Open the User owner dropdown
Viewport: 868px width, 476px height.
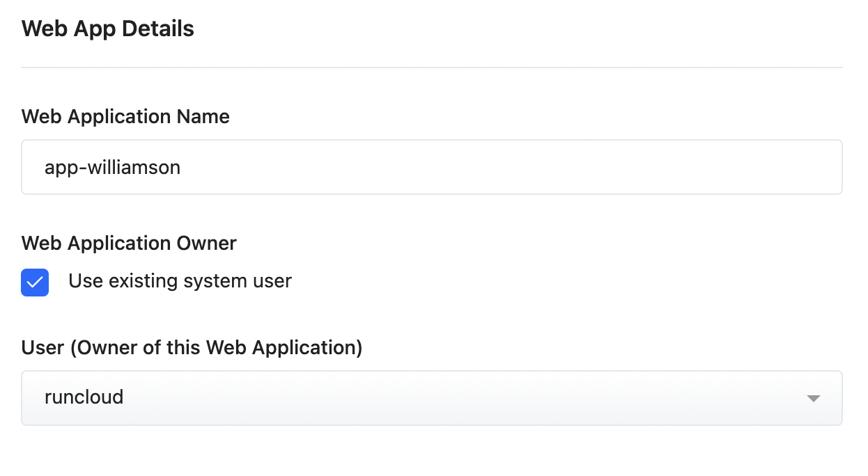431,397
